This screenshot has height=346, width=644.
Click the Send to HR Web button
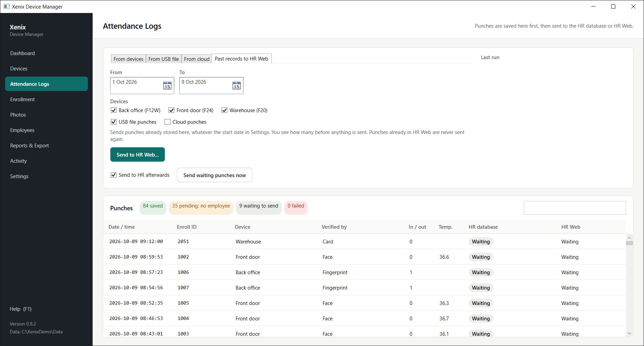[x=137, y=155]
